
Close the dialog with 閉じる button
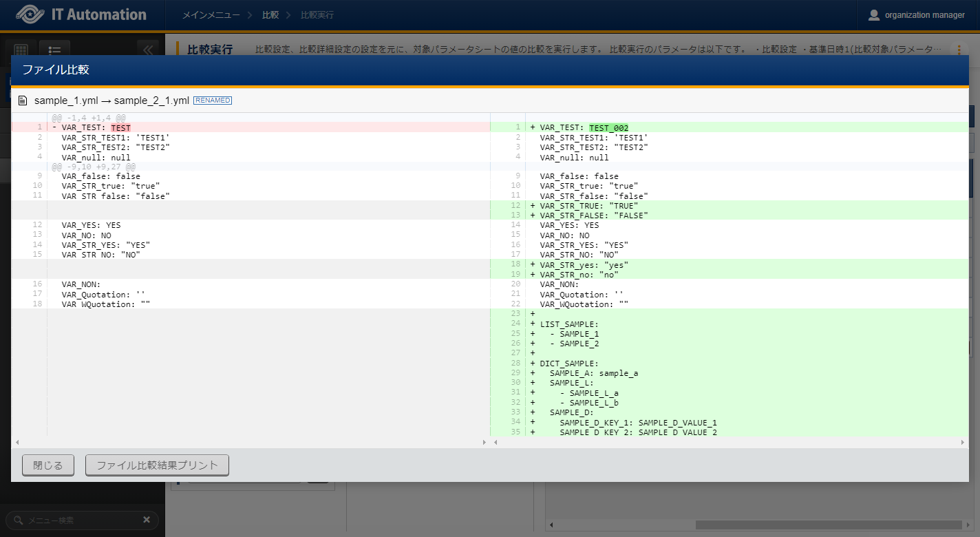[47, 465]
